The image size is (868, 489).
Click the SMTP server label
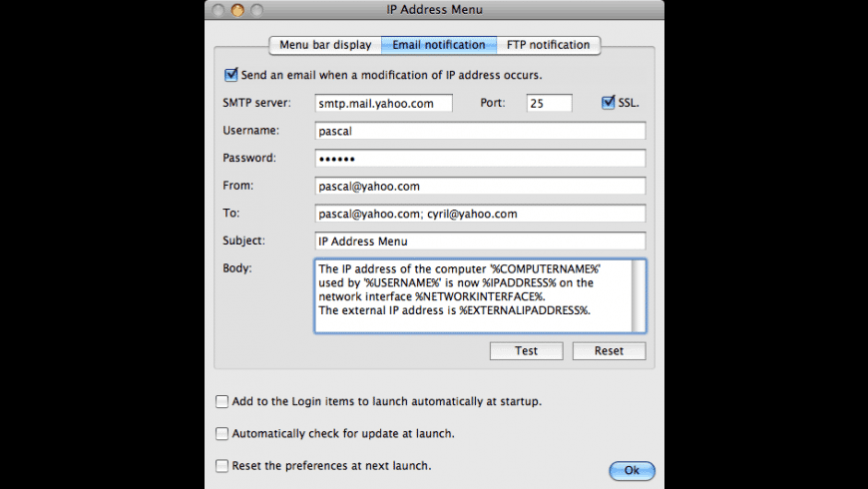pos(256,103)
